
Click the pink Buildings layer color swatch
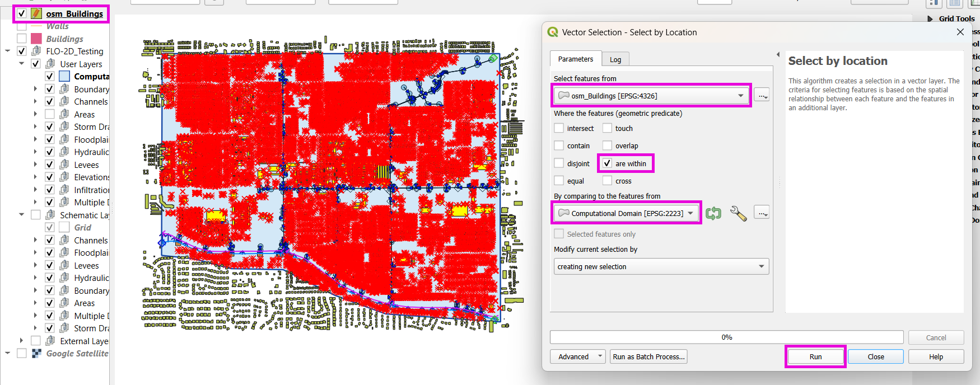tap(36, 39)
